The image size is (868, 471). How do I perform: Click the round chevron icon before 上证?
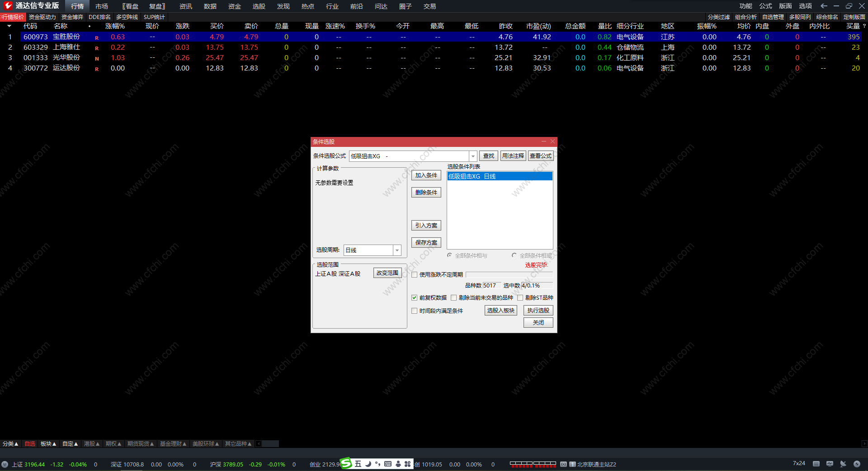click(5, 464)
